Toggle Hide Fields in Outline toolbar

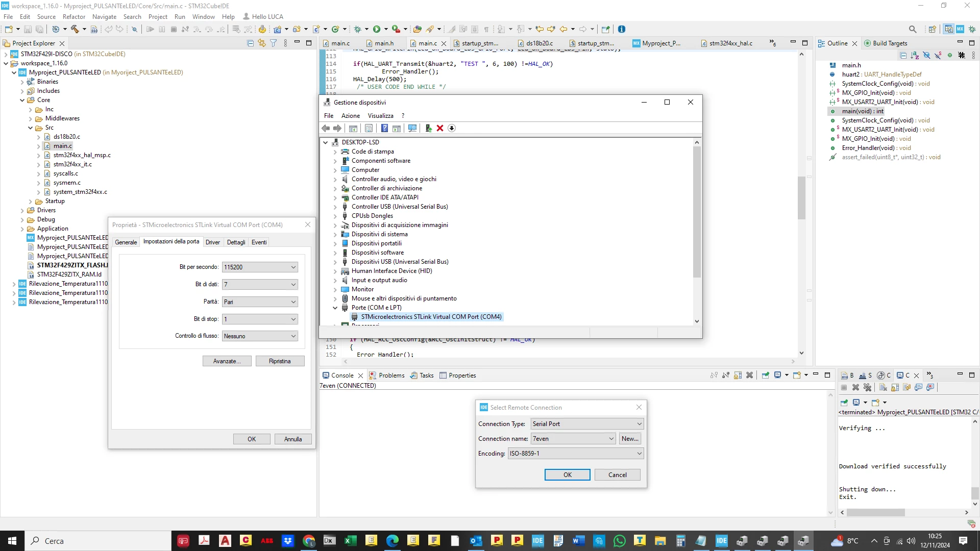(x=926, y=55)
